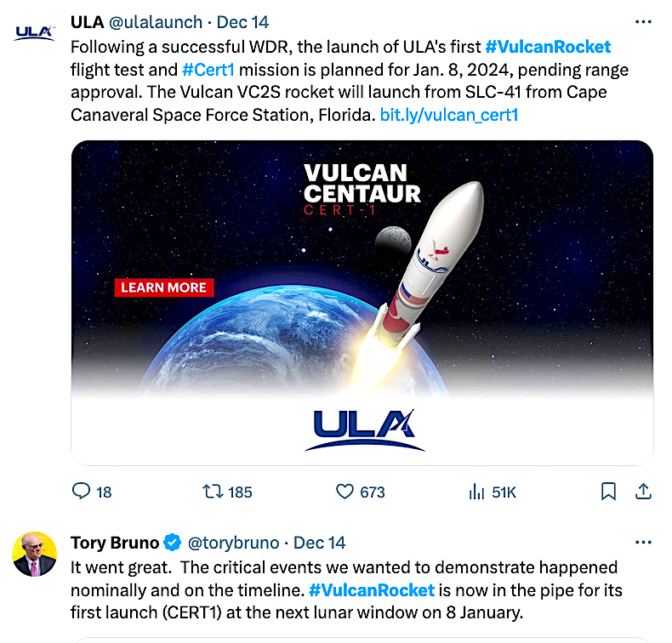672x643 pixels.
Task: Visit the @torybruno handle
Action: coord(234,543)
